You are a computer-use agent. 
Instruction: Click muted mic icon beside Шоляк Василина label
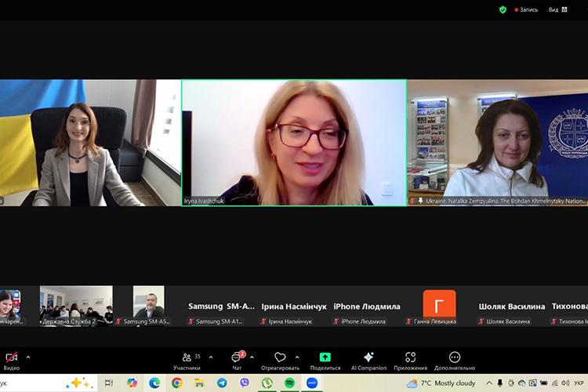(481, 321)
